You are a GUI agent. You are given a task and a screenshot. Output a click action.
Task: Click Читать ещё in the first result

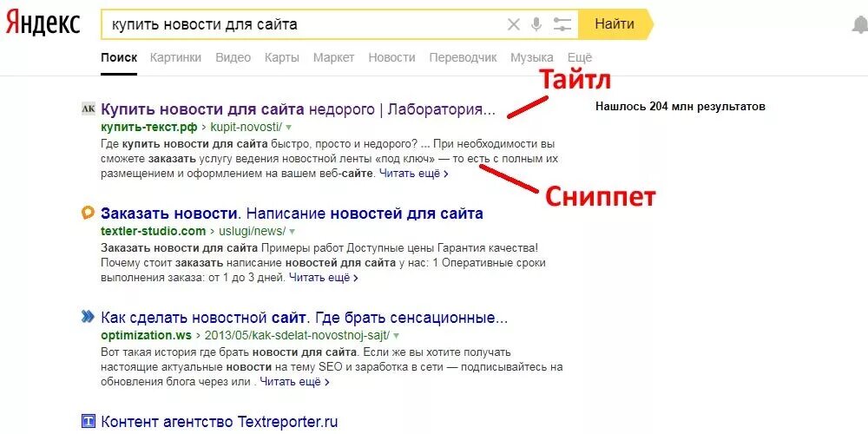click(x=413, y=174)
